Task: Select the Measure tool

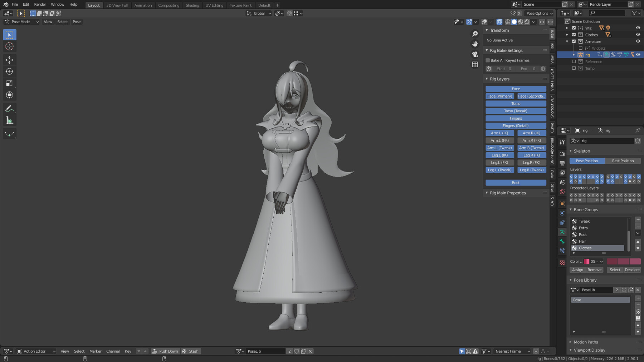Action: pyautogui.click(x=9, y=121)
